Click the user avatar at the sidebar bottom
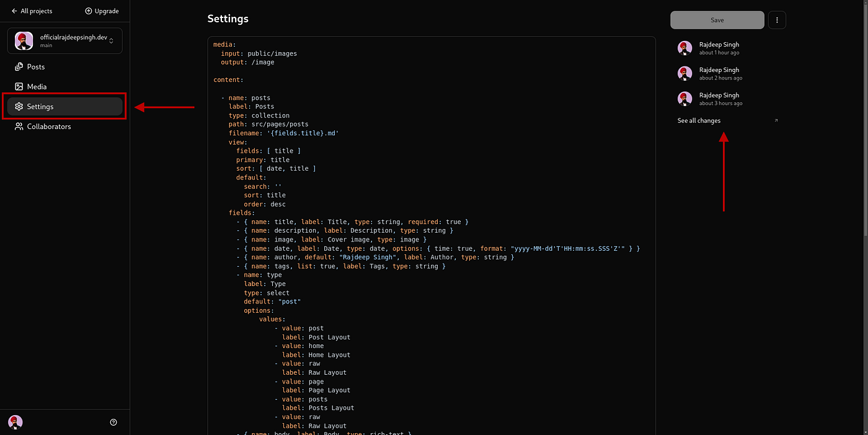This screenshot has width=868, height=435. pyautogui.click(x=15, y=422)
